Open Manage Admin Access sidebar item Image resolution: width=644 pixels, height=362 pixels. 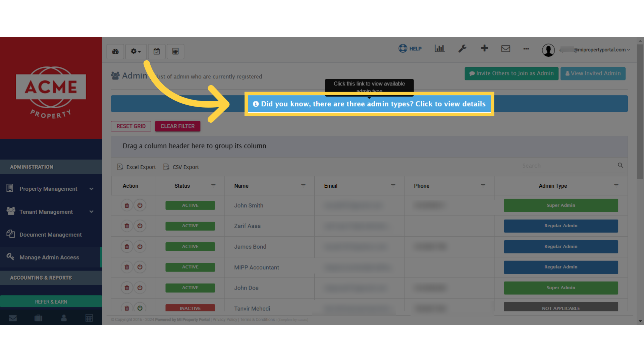click(x=51, y=257)
